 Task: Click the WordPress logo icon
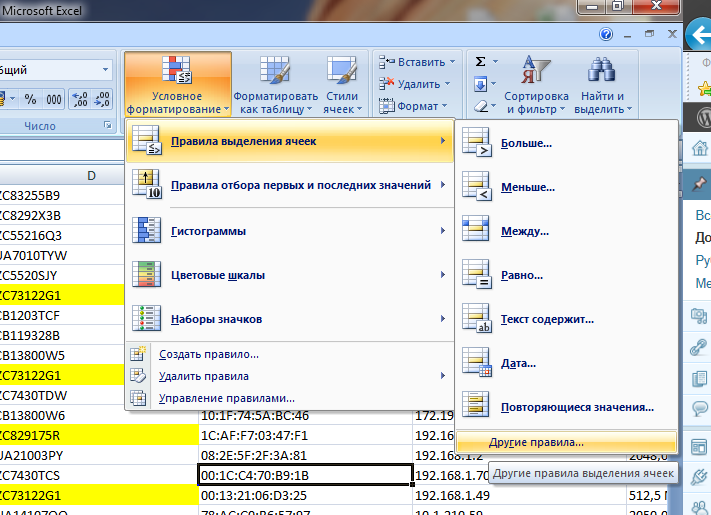[x=704, y=117]
